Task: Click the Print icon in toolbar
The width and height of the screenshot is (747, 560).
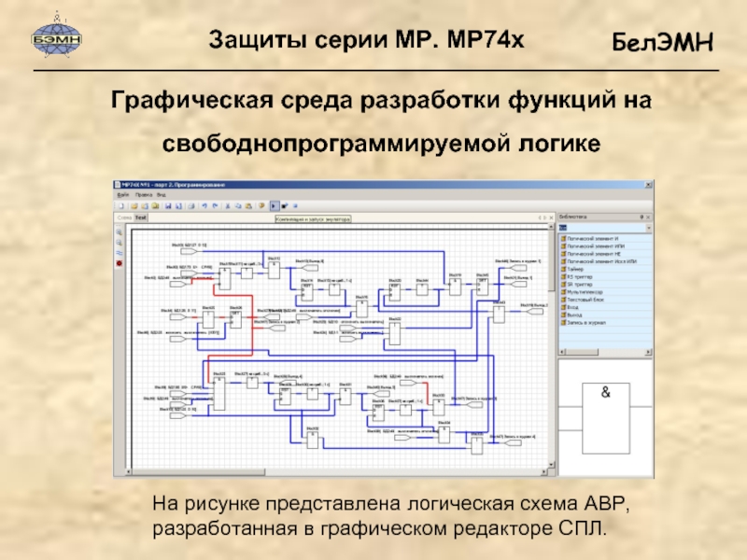Action: point(191,206)
